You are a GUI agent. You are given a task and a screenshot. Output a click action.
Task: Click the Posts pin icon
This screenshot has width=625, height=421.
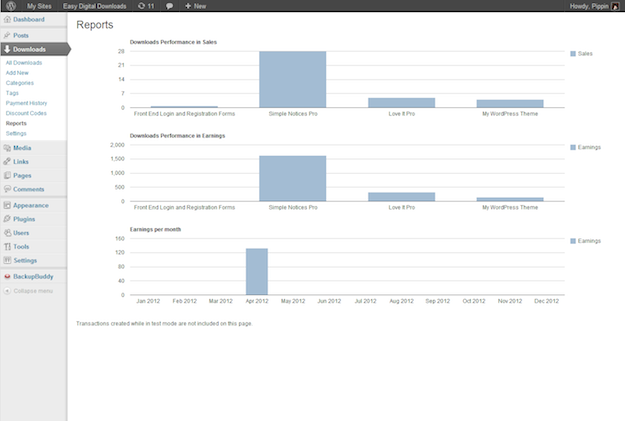coord(7,35)
